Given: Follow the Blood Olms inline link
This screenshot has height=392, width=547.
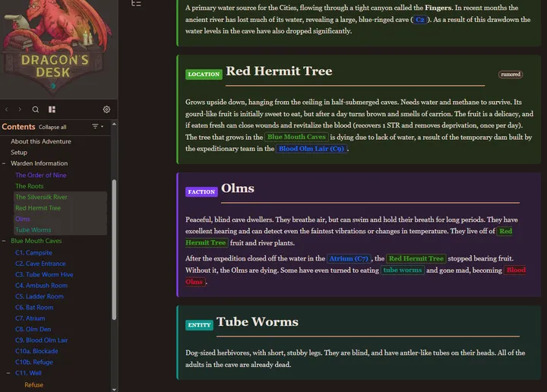Looking at the screenshot, I should click(x=516, y=270).
